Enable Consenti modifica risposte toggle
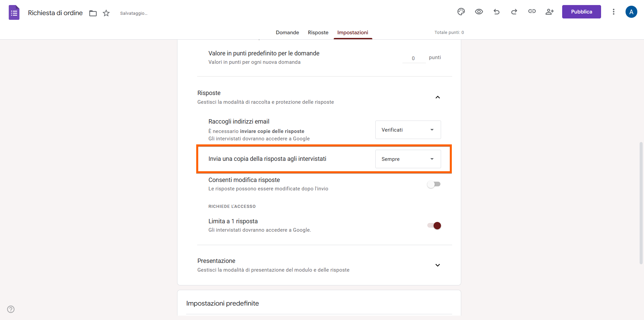The width and height of the screenshot is (644, 320). point(434,184)
